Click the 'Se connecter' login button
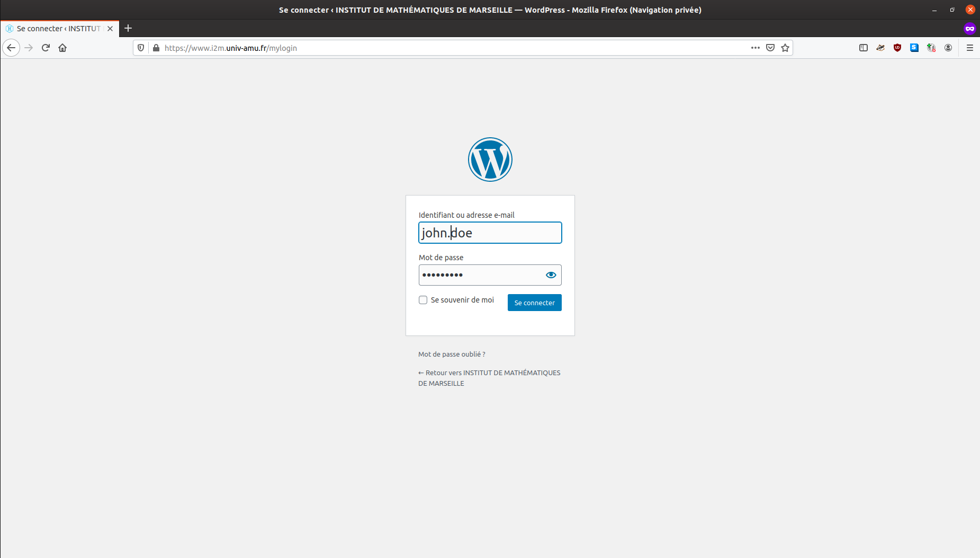This screenshot has width=980, height=558. (535, 303)
